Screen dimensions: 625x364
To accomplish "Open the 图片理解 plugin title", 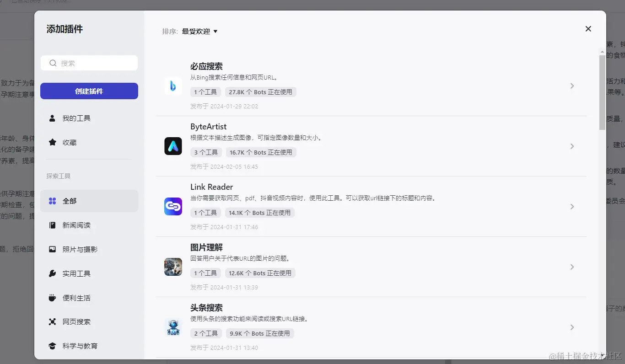I will click(x=206, y=247).
